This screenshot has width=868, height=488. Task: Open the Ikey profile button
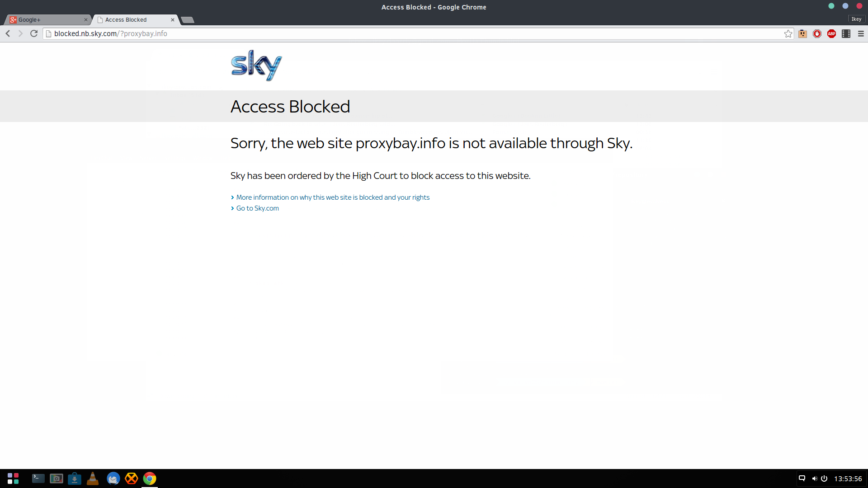click(x=856, y=19)
